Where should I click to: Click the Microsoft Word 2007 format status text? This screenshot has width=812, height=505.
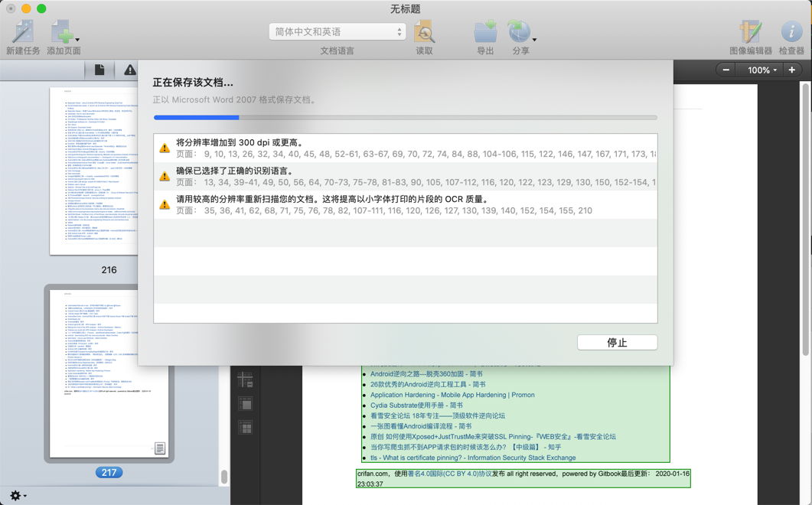point(234,99)
